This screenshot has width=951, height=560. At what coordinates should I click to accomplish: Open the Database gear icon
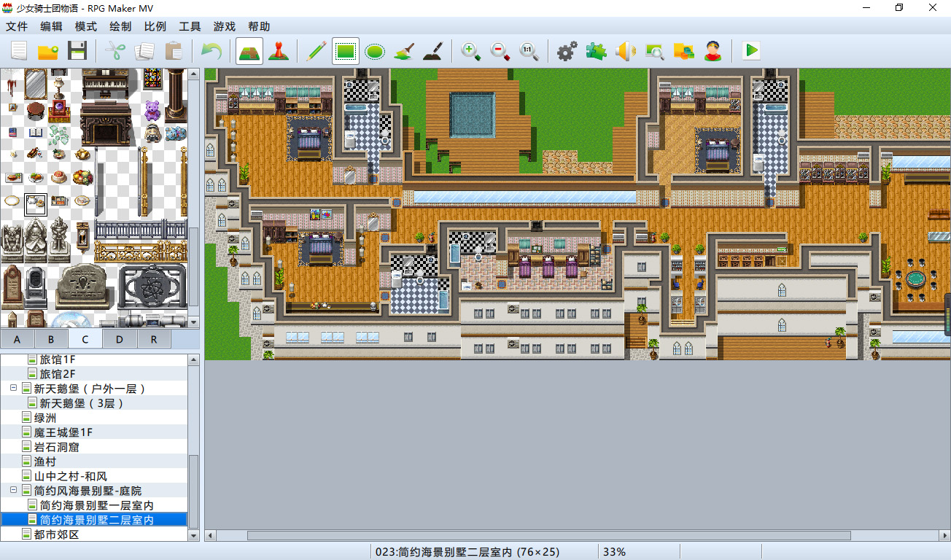click(567, 51)
